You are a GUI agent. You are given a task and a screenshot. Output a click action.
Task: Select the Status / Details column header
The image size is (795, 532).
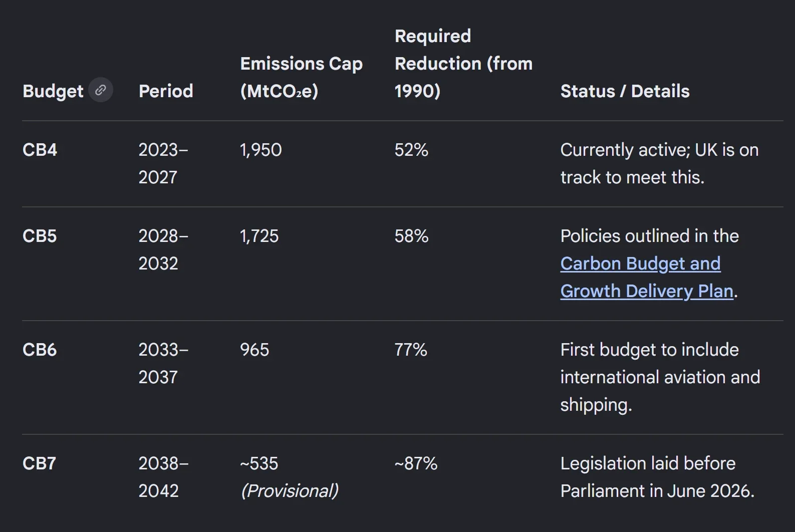[625, 91]
